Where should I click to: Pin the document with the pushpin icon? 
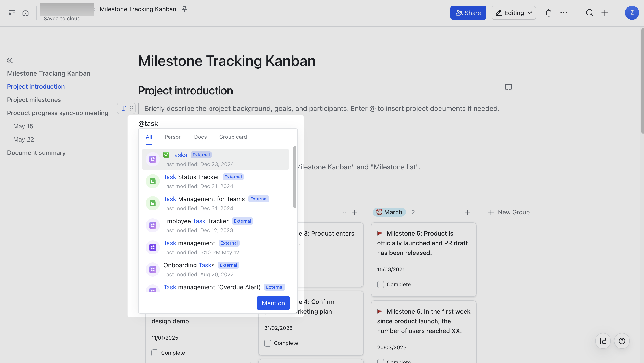184,9
